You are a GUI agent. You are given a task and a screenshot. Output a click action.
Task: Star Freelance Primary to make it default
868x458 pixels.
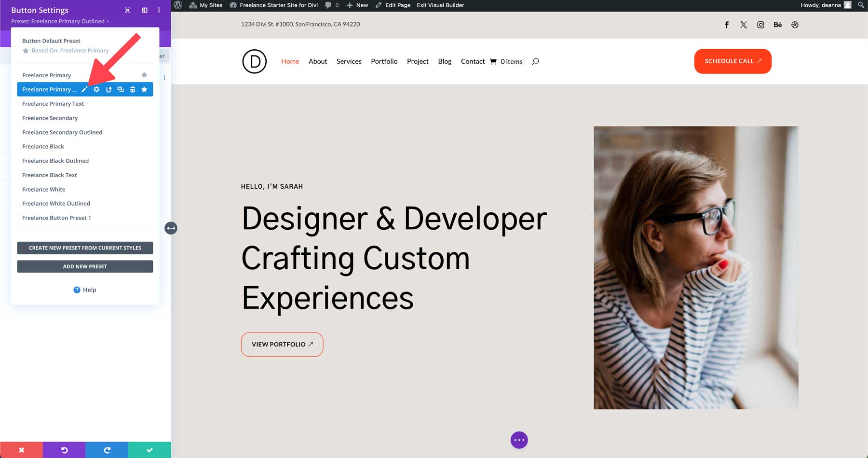[144, 75]
